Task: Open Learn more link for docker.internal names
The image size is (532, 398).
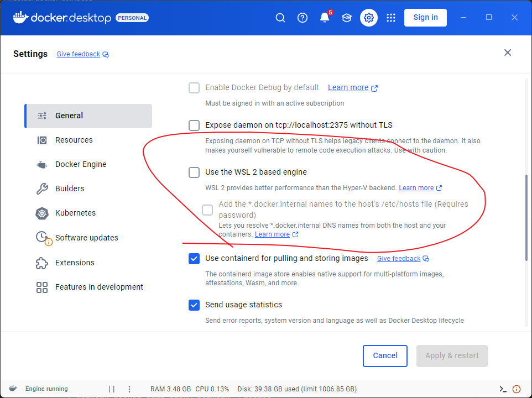Action: point(272,234)
